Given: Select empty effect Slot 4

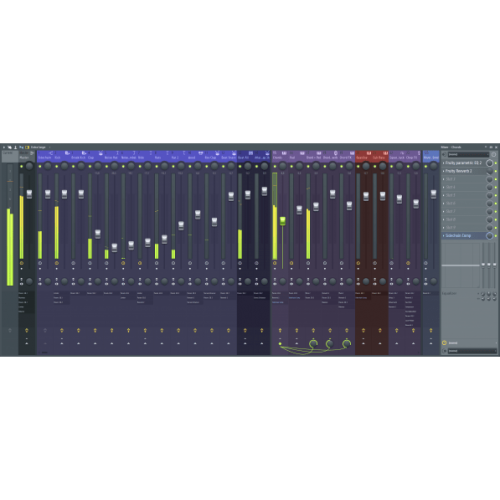Looking at the screenshot, I should pyautogui.click(x=464, y=187).
